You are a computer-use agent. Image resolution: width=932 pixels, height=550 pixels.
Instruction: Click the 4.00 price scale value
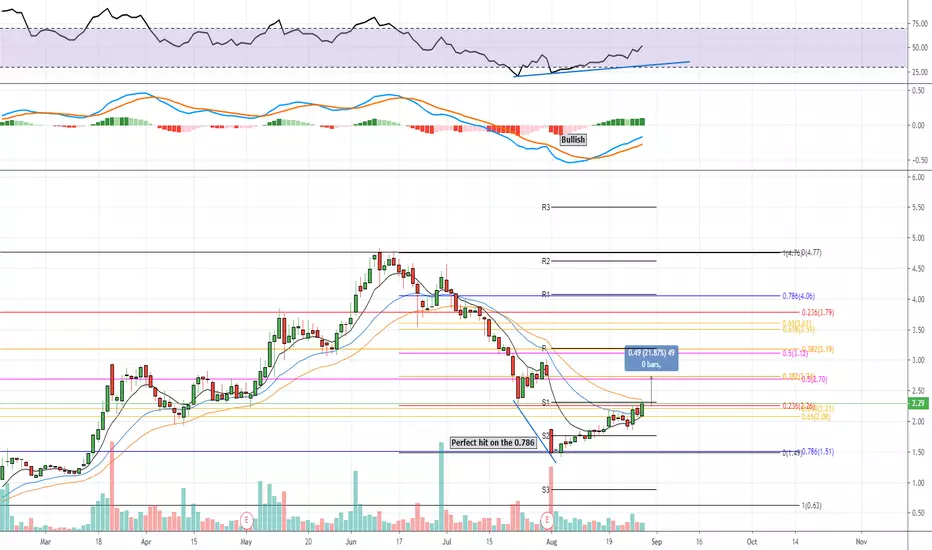pos(920,299)
